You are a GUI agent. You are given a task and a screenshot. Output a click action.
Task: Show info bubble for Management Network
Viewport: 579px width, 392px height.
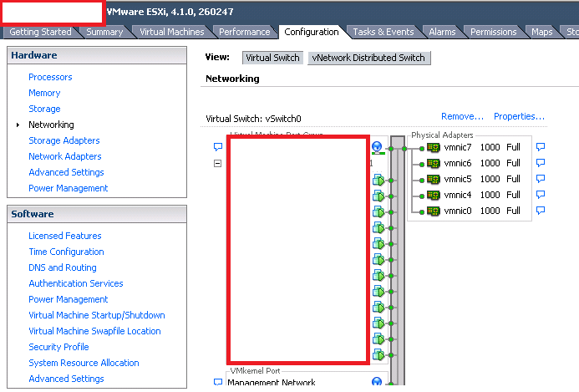[218, 382]
